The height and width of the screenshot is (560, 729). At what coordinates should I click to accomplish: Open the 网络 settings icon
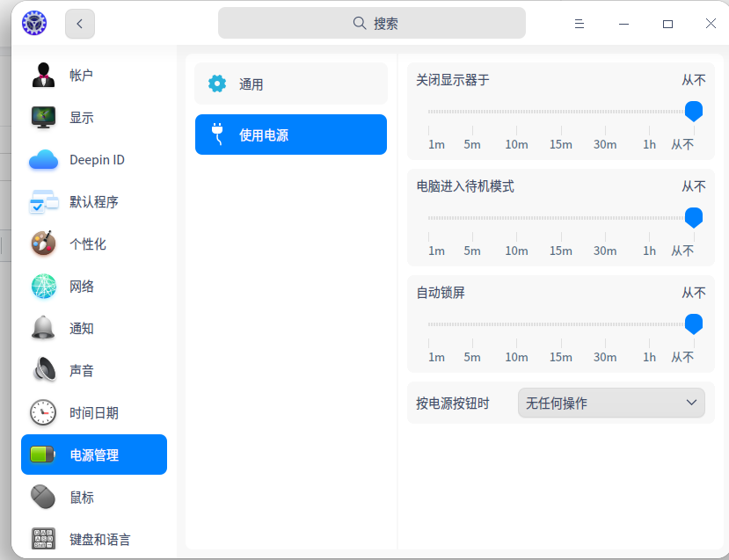41,286
